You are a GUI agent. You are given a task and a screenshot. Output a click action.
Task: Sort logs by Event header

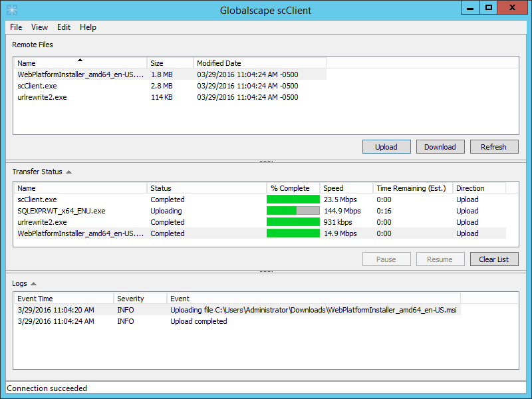click(313, 299)
